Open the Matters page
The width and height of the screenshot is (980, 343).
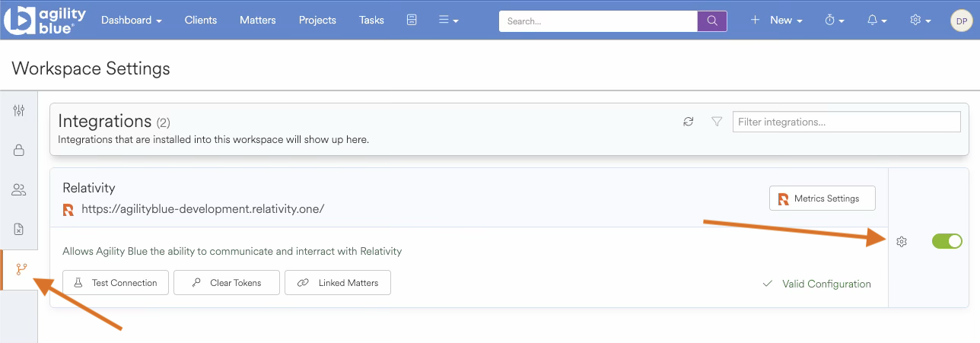pos(258,21)
